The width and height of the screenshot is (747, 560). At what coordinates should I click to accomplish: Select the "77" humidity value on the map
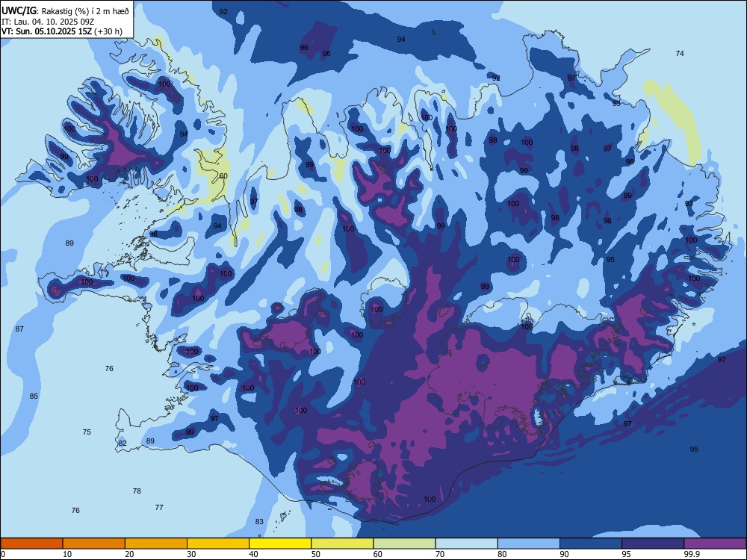(x=159, y=508)
